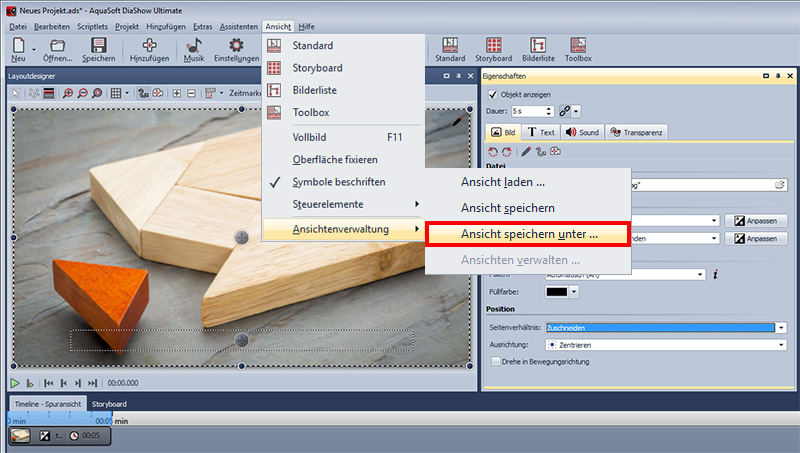Click the Toolbox view icon in toolbar
This screenshot has width=800, height=453.
pos(578,46)
